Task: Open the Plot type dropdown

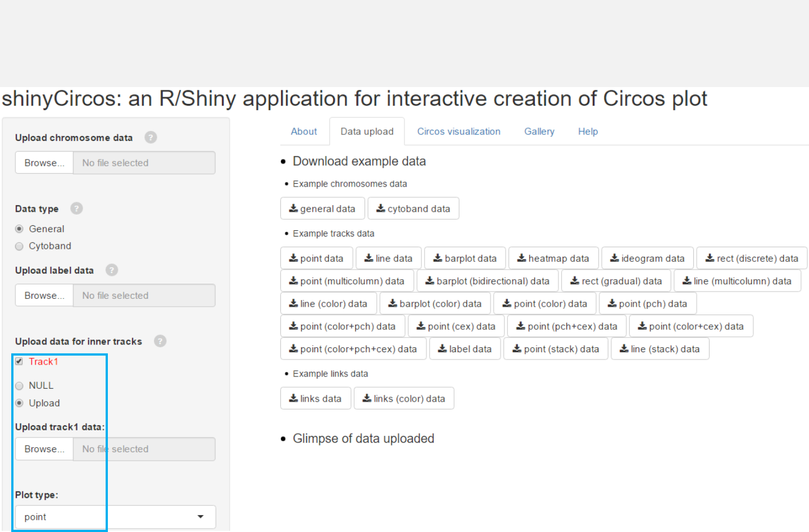Action: 115,517
